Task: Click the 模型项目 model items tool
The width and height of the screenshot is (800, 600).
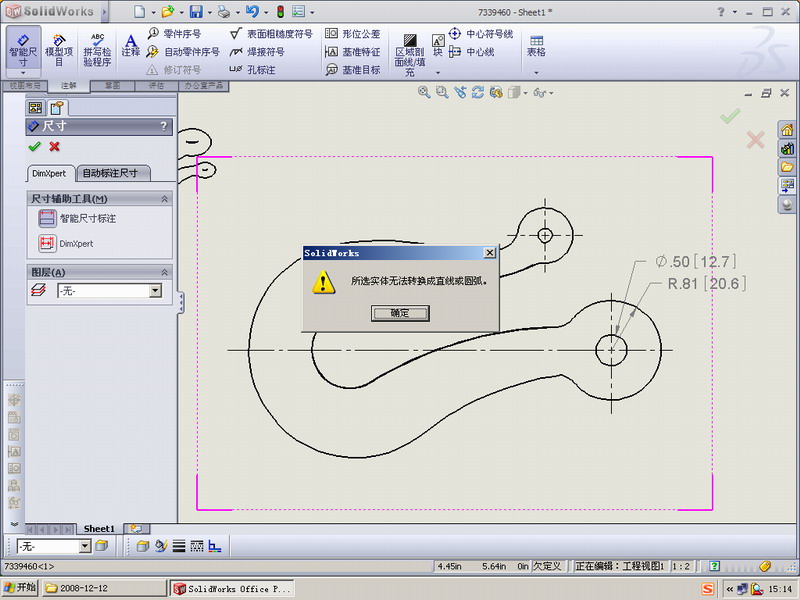Action: pos(59,50)
